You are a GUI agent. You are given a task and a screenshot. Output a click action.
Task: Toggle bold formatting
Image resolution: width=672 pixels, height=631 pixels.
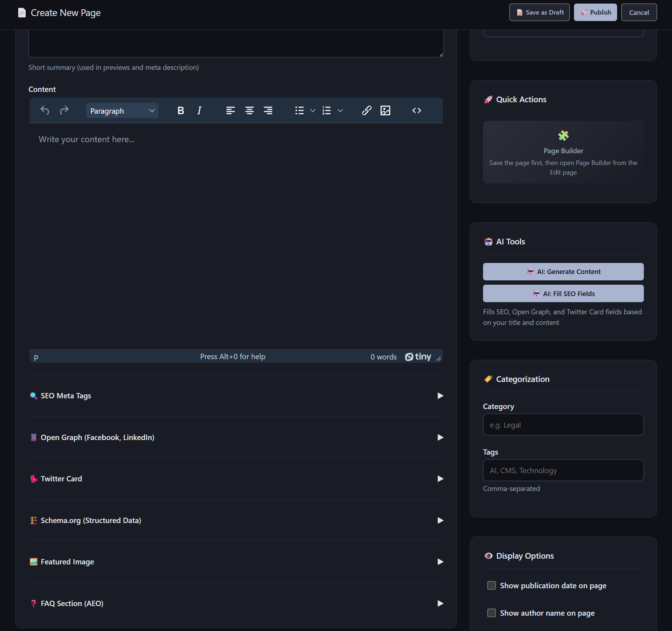181,110
